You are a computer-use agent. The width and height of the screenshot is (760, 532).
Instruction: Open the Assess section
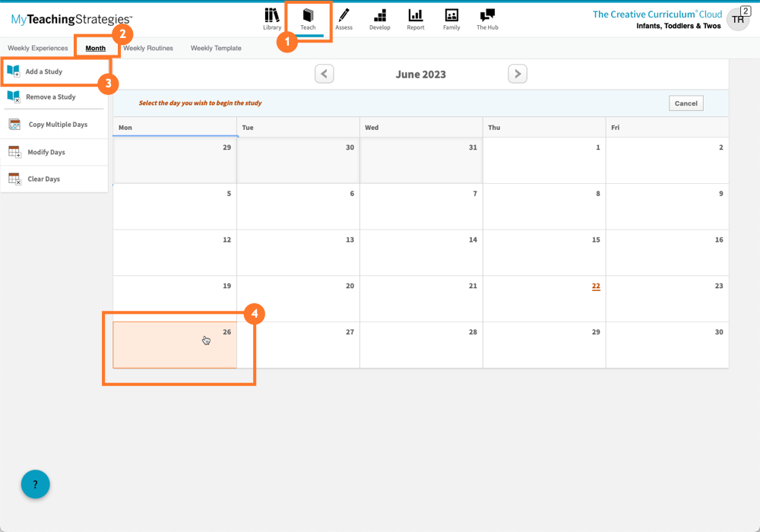click(344, 19)
